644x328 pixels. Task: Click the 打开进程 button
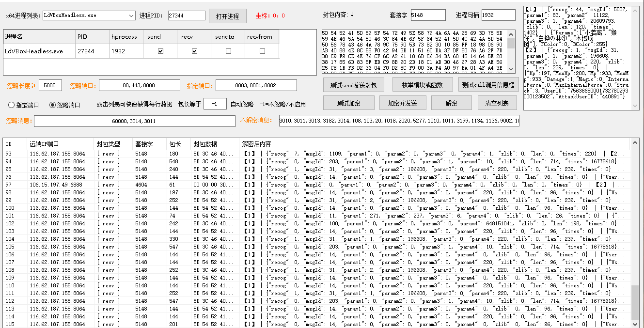pos(228,16)
